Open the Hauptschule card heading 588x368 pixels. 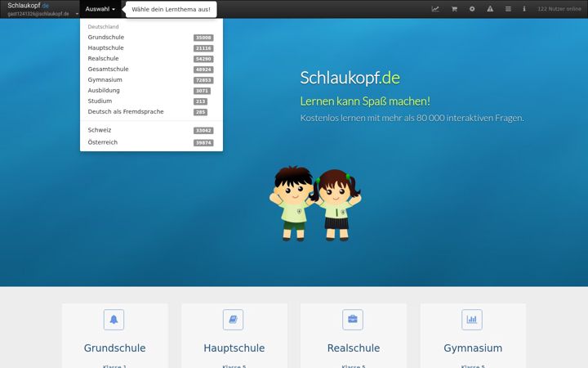234,348
